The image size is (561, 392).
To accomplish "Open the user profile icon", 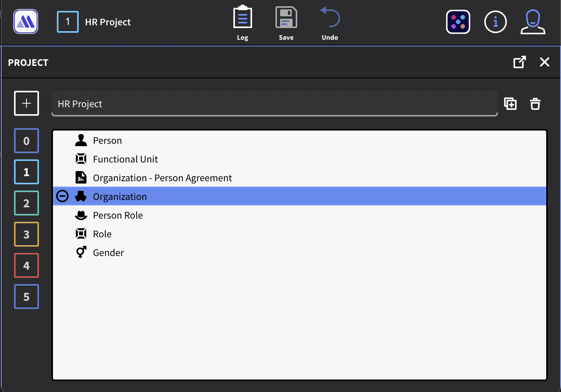I will click(533, 22).
